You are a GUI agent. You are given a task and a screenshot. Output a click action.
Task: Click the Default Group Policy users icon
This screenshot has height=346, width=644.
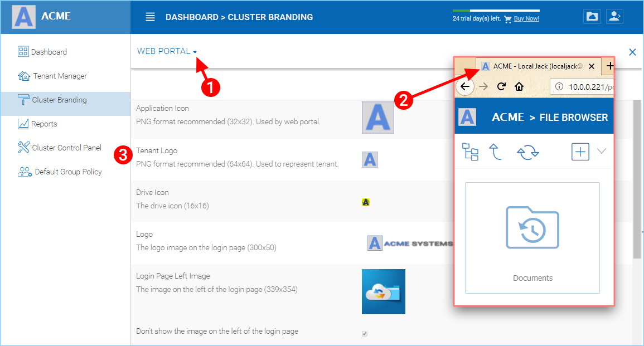pyautogui.click(x=25, y=172)
